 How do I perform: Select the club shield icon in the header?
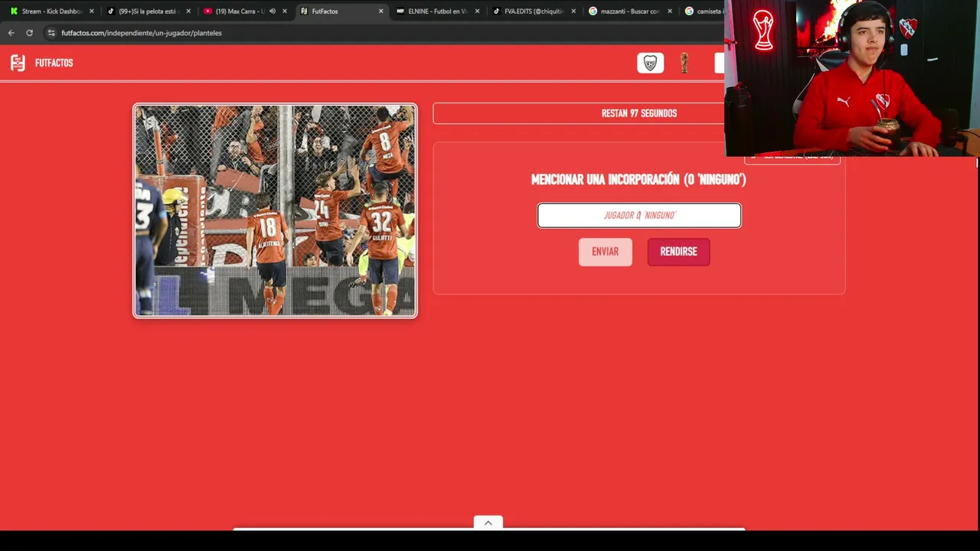650,63
